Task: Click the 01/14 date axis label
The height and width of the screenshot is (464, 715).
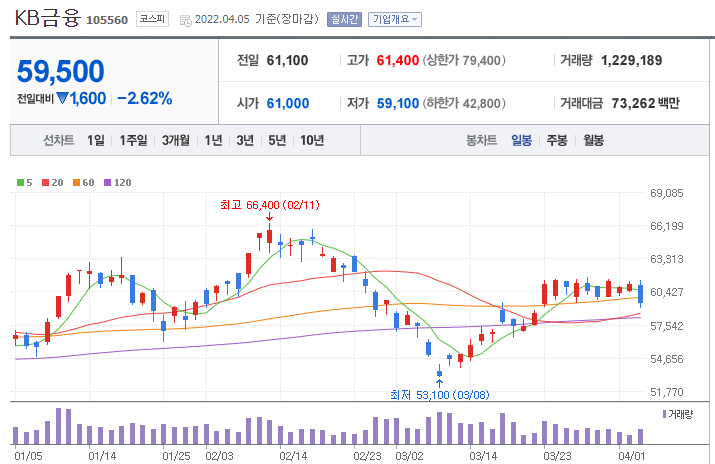Action: coord(102,456)
